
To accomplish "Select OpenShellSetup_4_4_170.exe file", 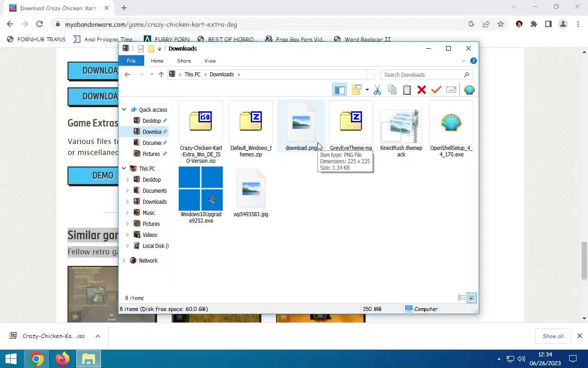I will pyautogui.click(x=451, y=129).
